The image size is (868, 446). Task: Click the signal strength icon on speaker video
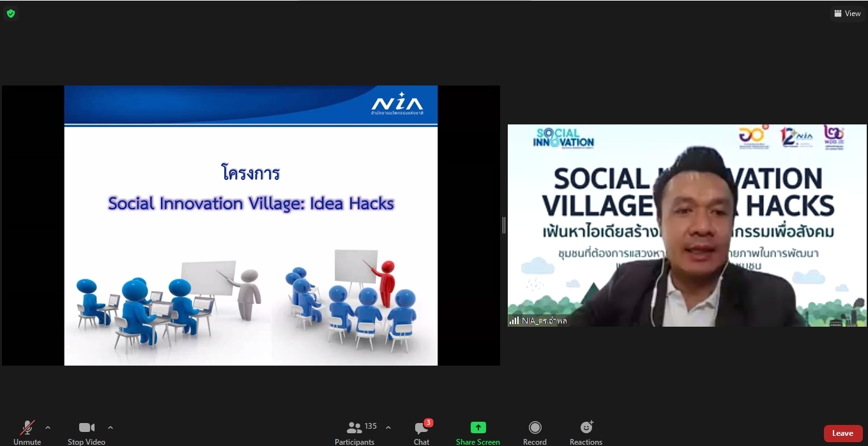[x=514, y=320]
